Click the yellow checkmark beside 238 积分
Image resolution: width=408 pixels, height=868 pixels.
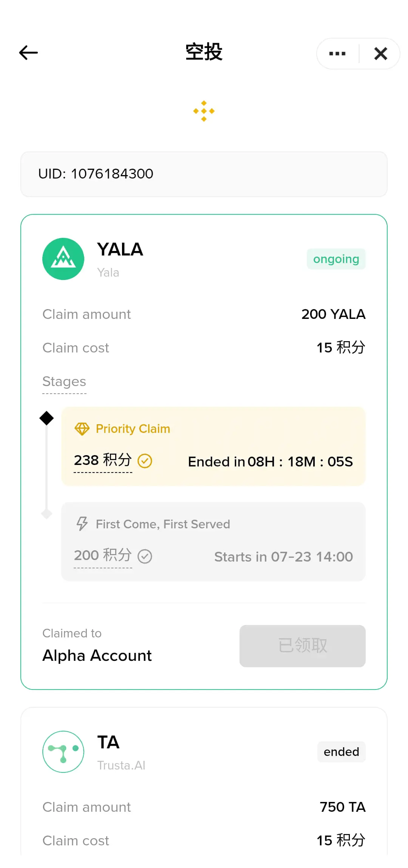(145, 461)
